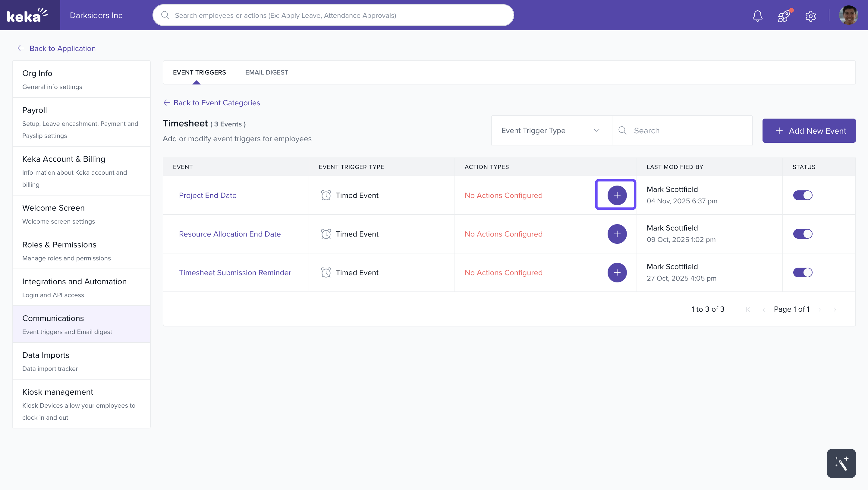Add action for Timesheet Submission Reminder
The width and height of the screenshot is (868, 490).
tap(617, 272)
